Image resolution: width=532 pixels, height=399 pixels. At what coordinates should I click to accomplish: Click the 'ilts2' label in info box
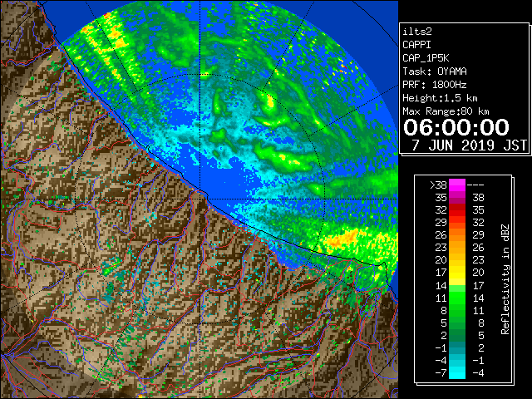pos(417,32)
